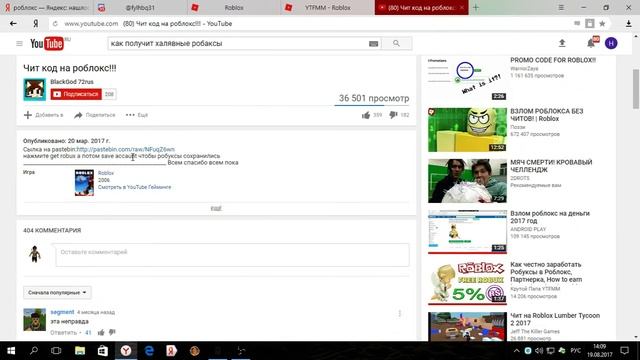Viewport: 640px width, 360px height.
Task: Open the BlackGod 72rus channel name
Action: tap(72, 82)
